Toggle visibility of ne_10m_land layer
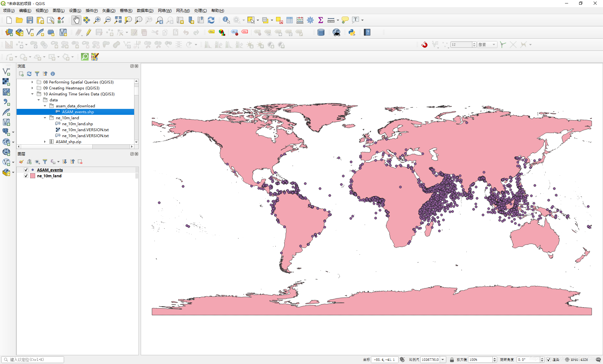 click(x=26, y=176)
